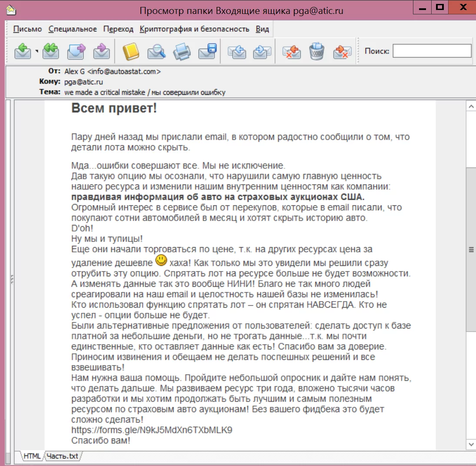Click the Reply envelope icon
The image size is (476, 466).
pyautogui.click(x=23, y=51)
